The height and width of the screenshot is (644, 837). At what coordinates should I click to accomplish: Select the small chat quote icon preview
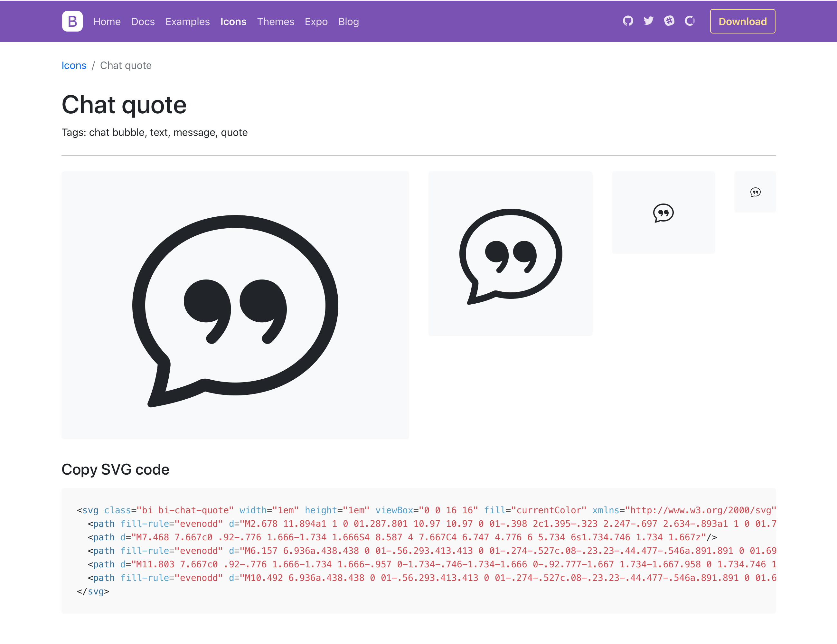coord(755,192)
